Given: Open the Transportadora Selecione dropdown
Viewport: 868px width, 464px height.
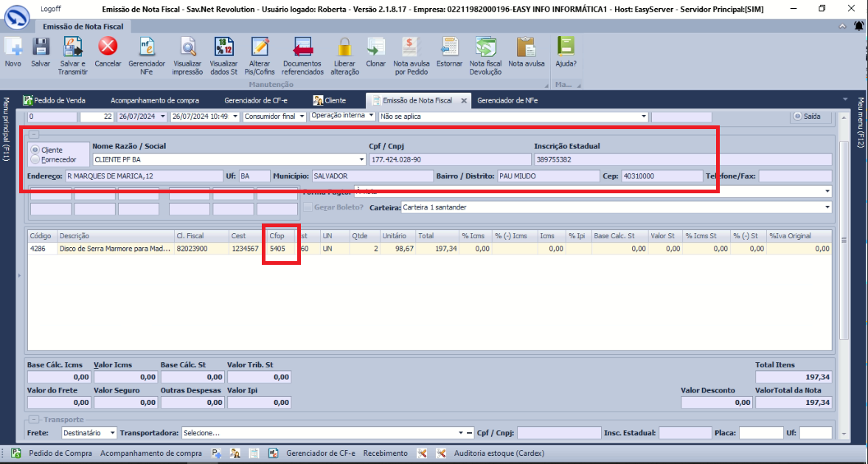Looking at the screenshot, I should [x=461, y=432].
